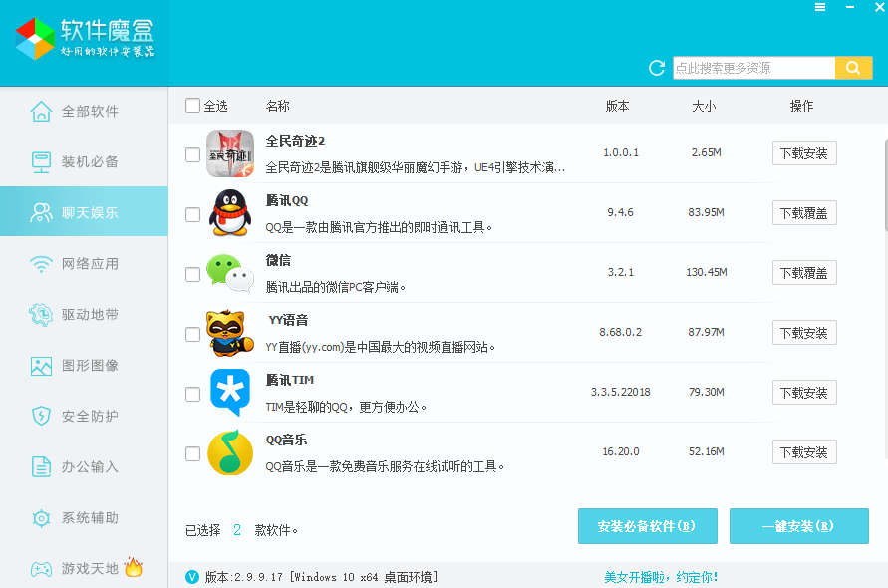Click the 腾讯TIM blue star icon
This screenshot has height=588, width=888.
(x=230, y=392)
